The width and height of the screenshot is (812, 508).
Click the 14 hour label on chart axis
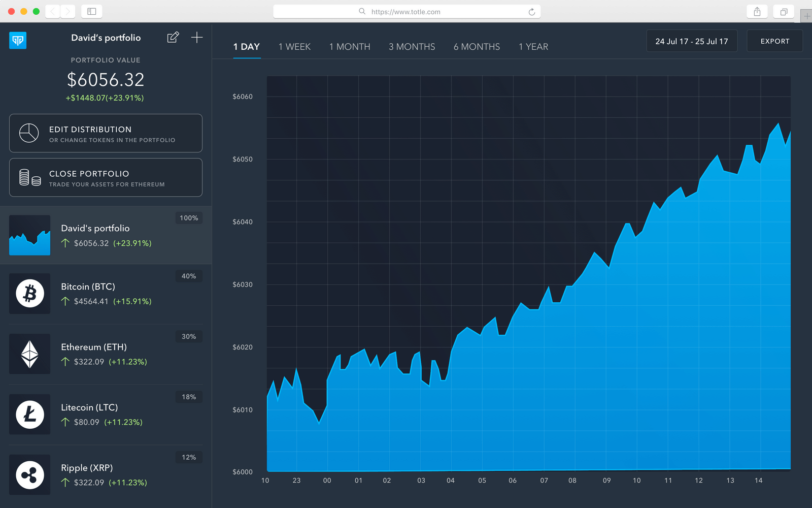click(758, 481)
